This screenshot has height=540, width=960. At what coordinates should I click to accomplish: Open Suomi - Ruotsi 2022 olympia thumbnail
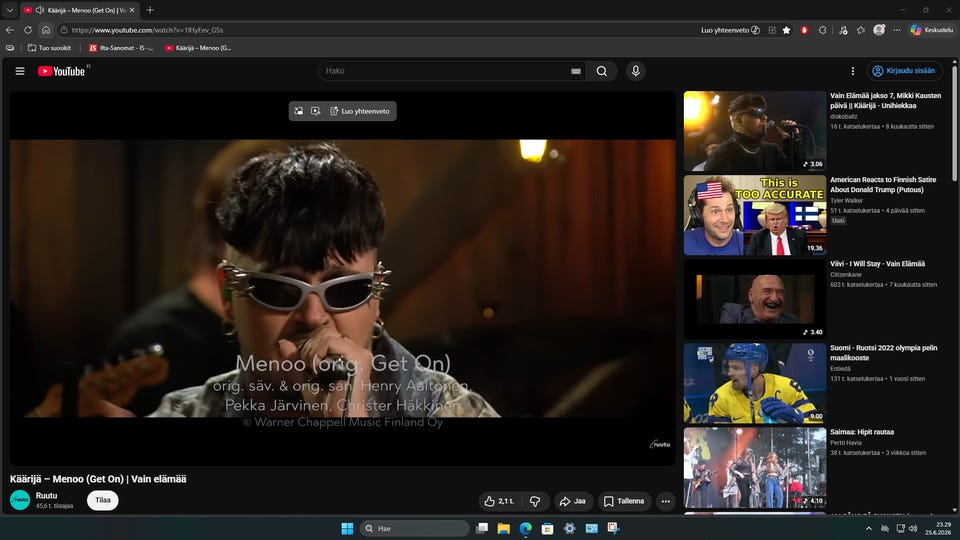755,383
